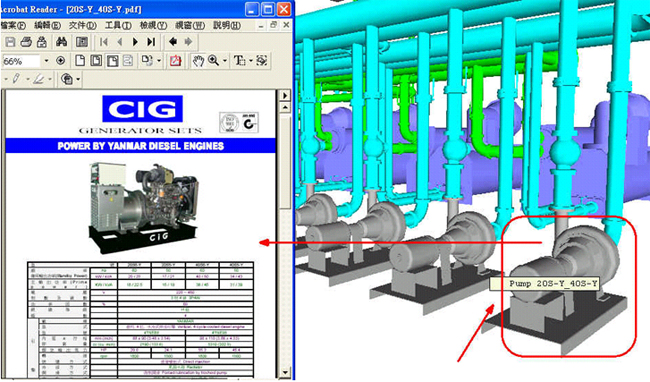This screenshot has height=382, width=650.
Task: Click the PDF vertical scrollbar down arrow
Action: click(x=285, y=372)
